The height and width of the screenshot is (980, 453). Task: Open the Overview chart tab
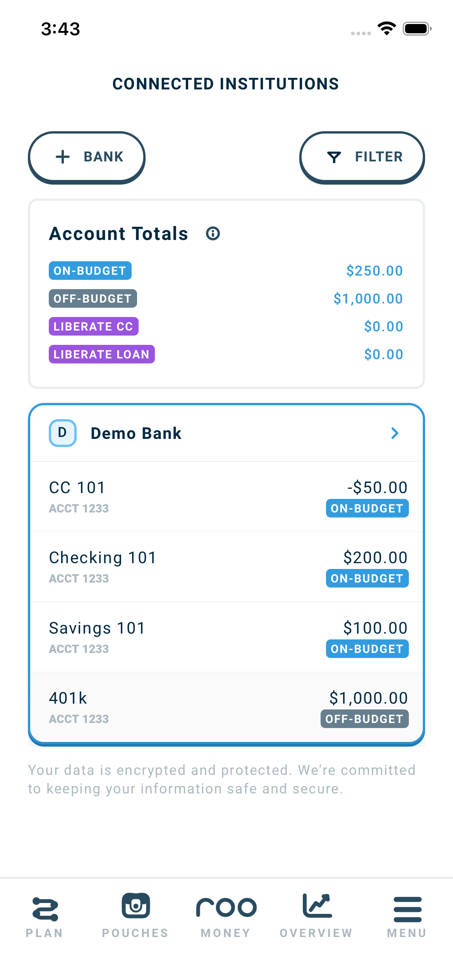pos(317,915)
